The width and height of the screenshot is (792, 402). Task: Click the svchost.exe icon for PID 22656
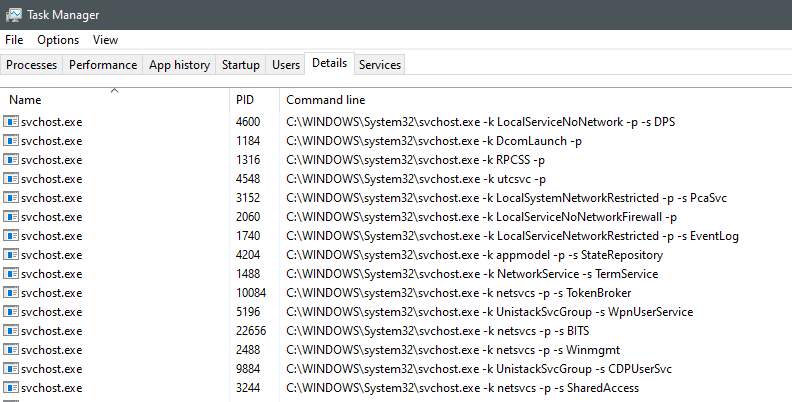click(x=11, y=331)
